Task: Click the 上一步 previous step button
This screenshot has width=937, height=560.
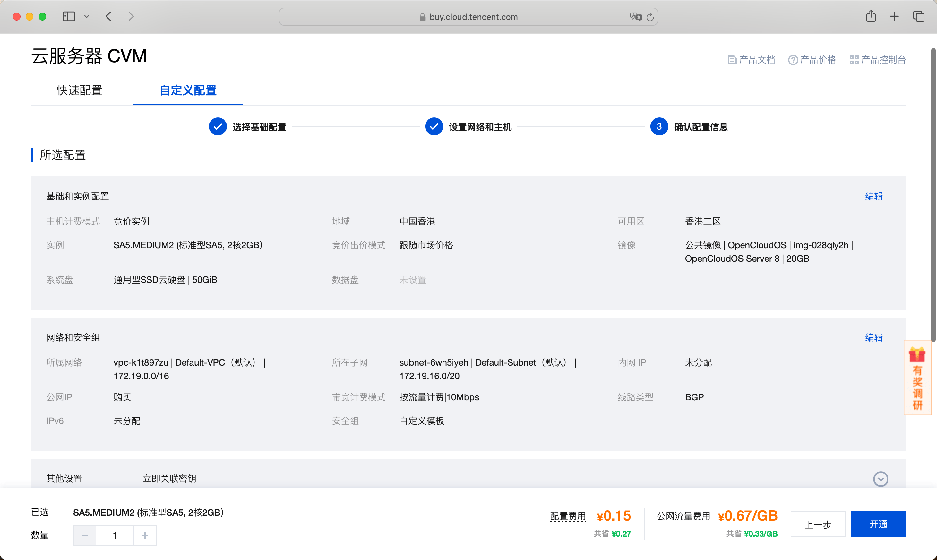Action: coord(818,524)
